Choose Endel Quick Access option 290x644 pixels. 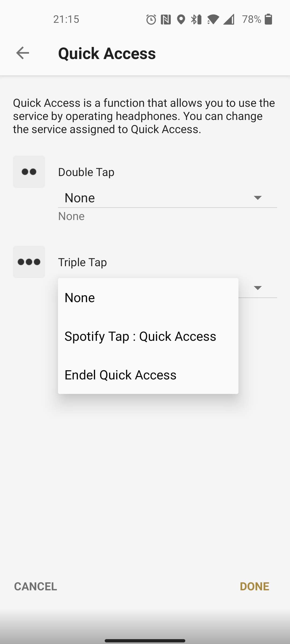[121, 375]
